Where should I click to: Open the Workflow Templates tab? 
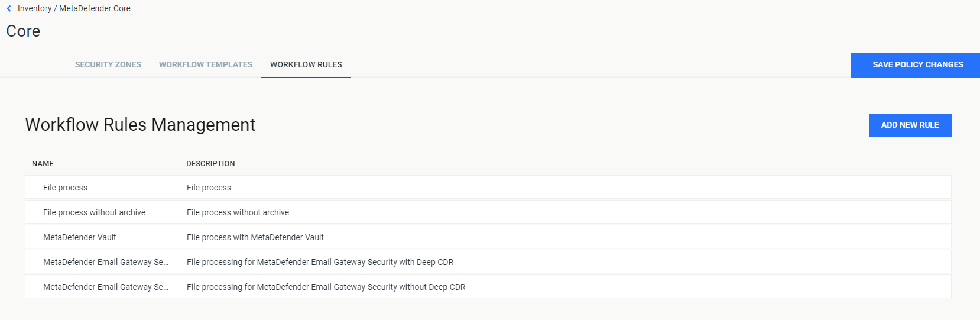point(206,64)
